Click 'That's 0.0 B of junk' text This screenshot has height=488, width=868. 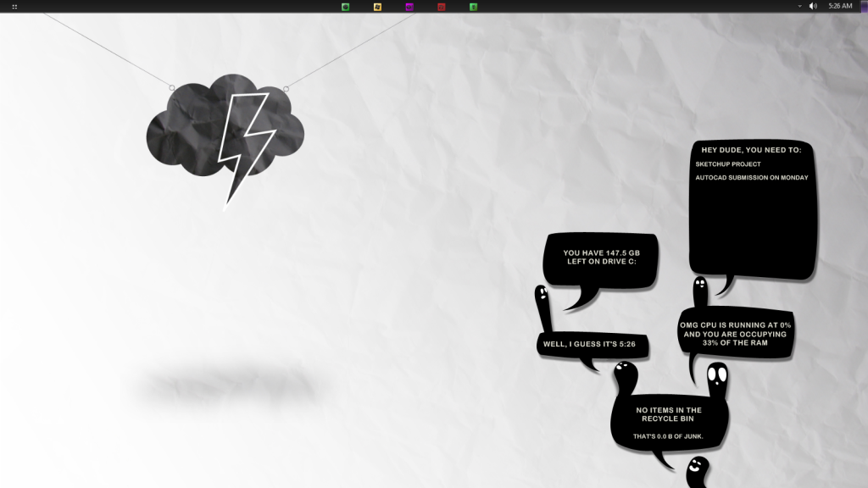668,437
